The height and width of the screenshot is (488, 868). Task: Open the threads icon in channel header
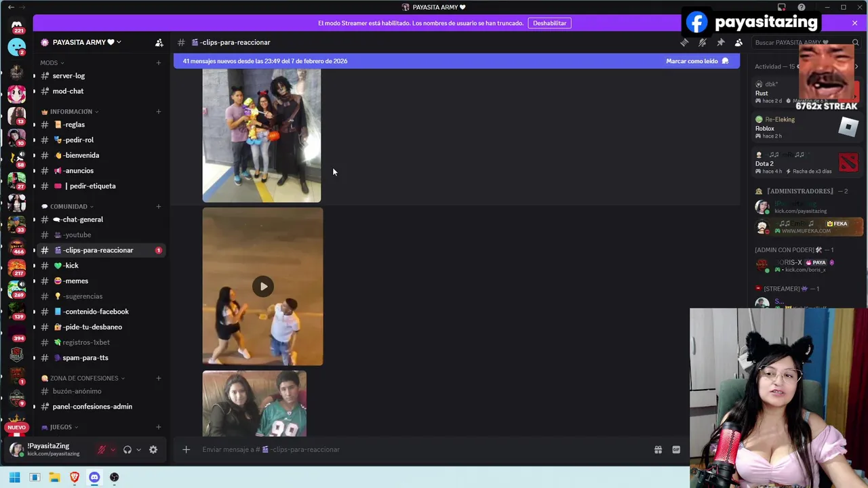(684, 42)
